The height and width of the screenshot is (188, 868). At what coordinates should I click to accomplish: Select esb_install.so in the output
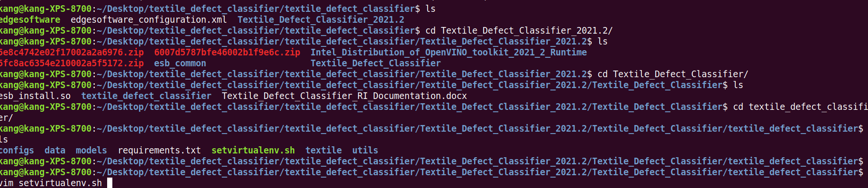(x=35, y=96)
